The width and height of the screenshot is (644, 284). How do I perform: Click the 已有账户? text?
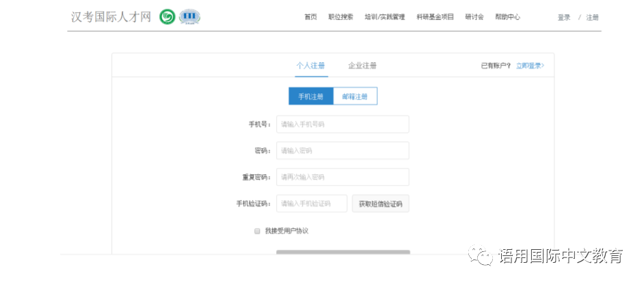[496, 66]
